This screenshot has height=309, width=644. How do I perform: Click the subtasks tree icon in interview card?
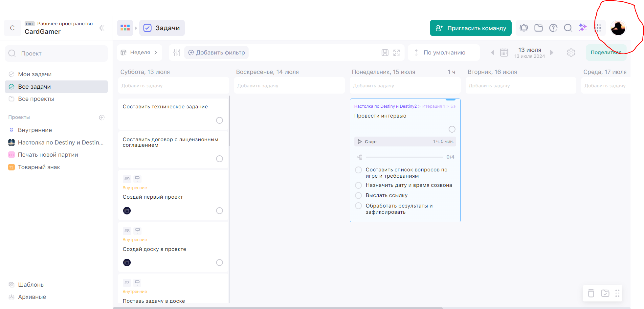pos(359,157)
